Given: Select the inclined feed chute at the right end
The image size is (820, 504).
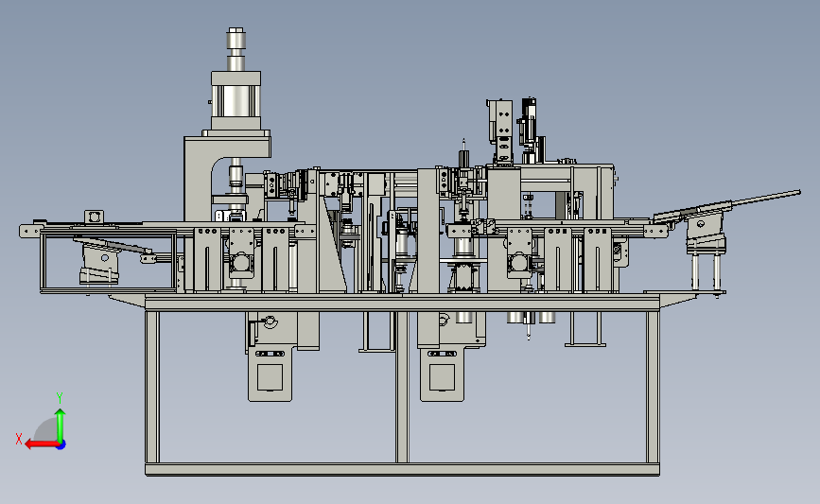Looking at the screenshot, I should click(x=727, y=204).
